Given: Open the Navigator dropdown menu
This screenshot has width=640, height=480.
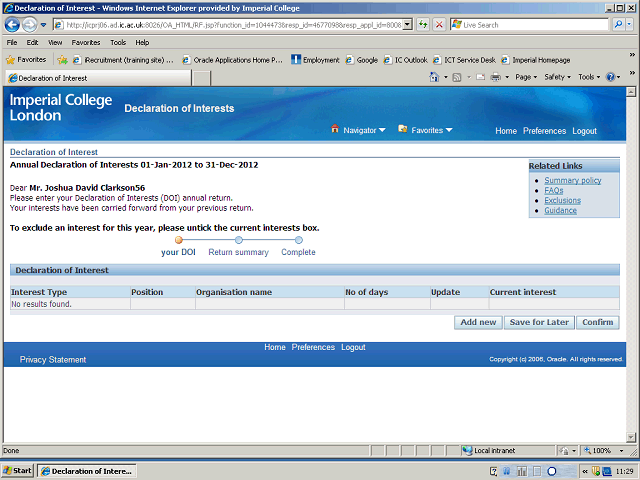Looking at the screenshot, I should click(358, 130).
